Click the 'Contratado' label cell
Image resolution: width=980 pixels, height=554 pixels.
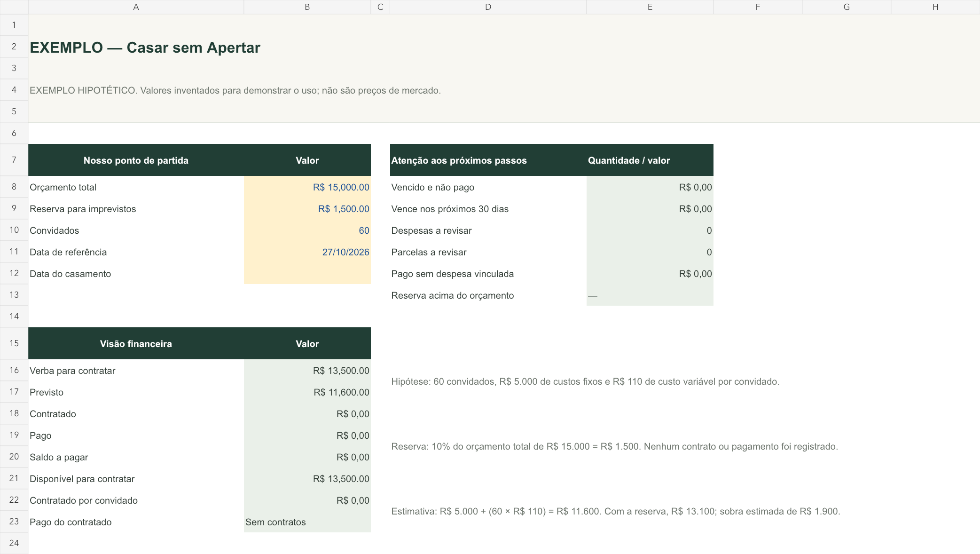[x=136, y=414]
